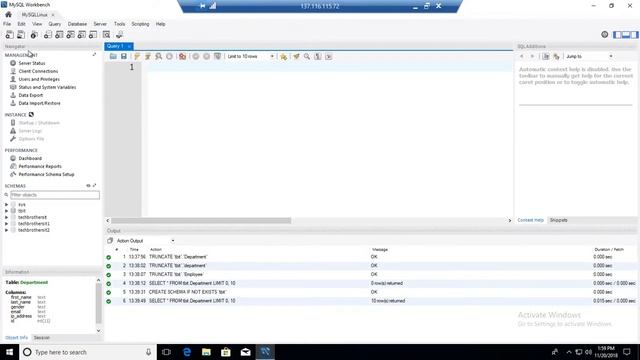Viewport: 640px width, 360px height.
Task: Open the Scripting menu
Action: (140, 24)
